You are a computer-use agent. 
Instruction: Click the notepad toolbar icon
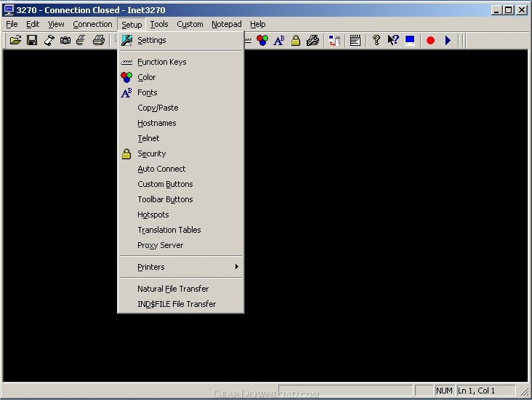coord(355,41)
